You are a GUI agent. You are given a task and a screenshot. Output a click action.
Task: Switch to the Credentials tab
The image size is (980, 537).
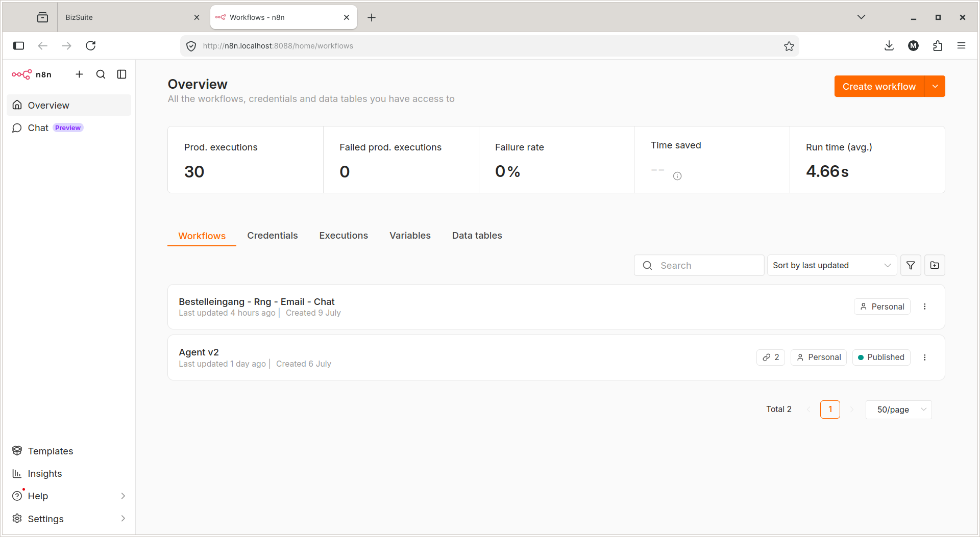[273, 236]
